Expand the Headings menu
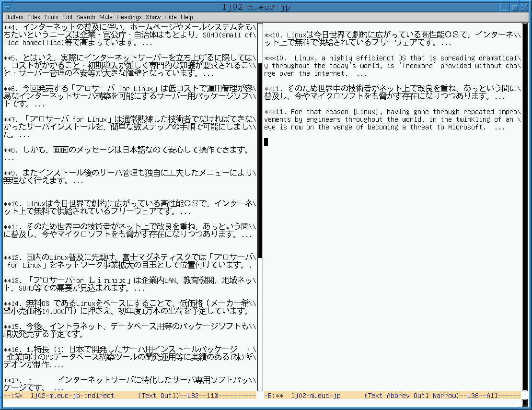 tap(129, 17)
